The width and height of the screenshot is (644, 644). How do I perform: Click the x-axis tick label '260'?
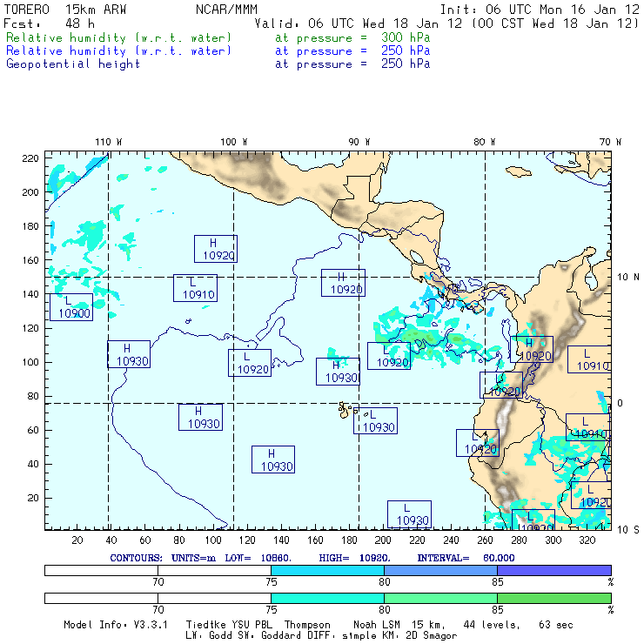click(485, 540)
